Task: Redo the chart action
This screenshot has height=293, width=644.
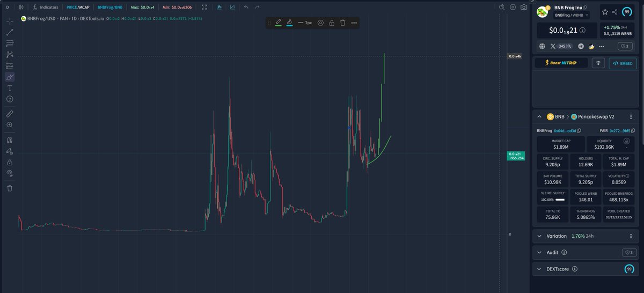Action: (x=258, y=8)
